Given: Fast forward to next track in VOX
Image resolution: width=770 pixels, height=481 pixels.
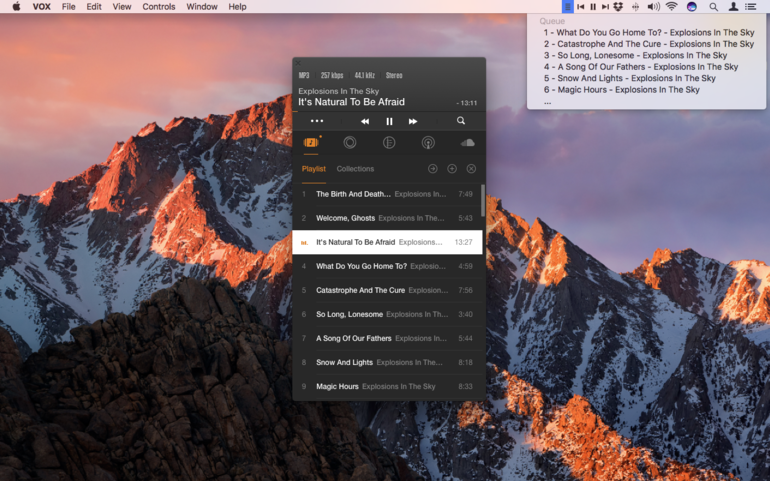Looking at the screenshot, I should coord(413,121).
